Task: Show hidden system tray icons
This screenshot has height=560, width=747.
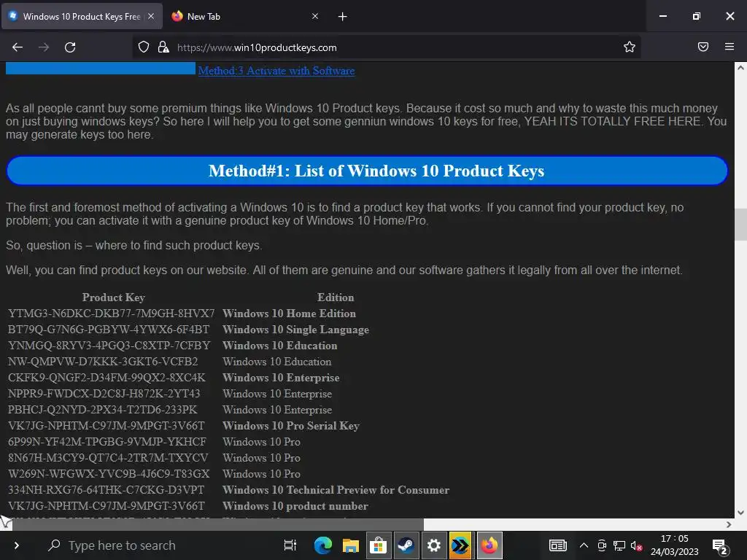Action: click(584, 545)
